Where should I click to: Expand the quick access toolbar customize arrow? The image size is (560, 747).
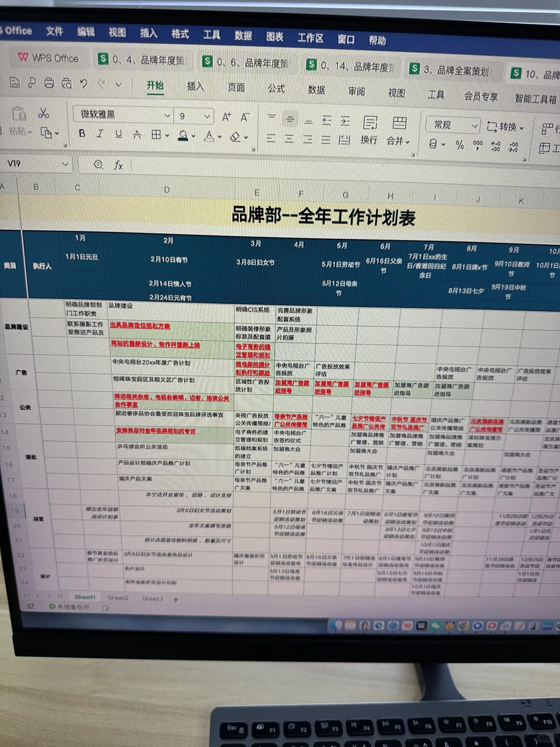(x=119, y=84)
